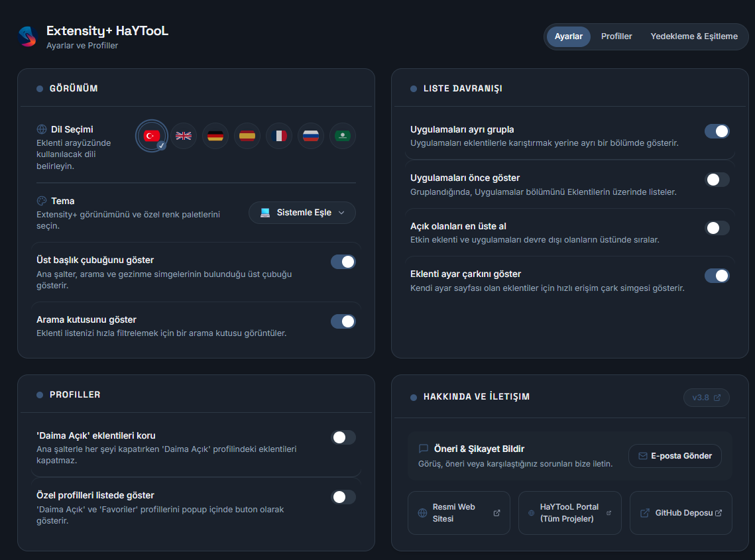Enable Uygulamaları önce göster switch
755x560 pixels.
point(717,180)
